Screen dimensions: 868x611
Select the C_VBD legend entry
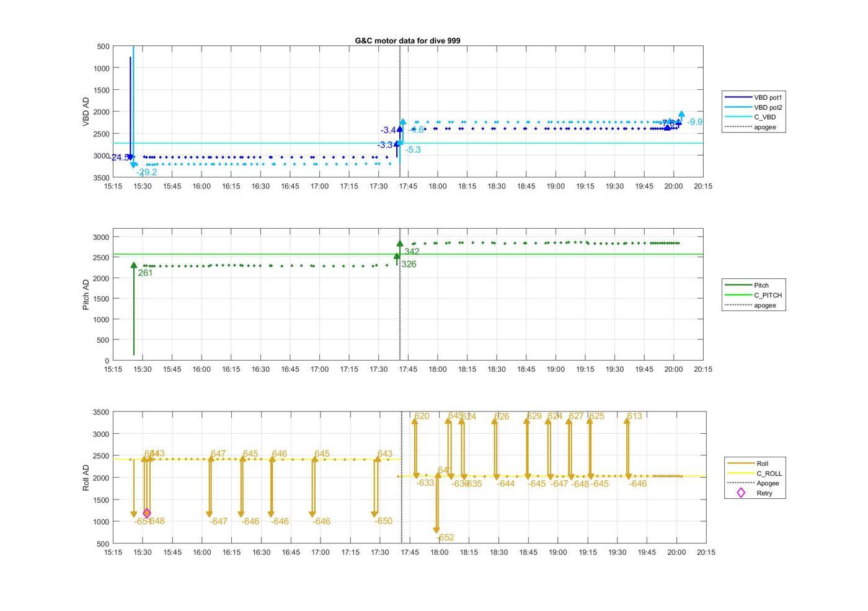click(x=750, y=117)
